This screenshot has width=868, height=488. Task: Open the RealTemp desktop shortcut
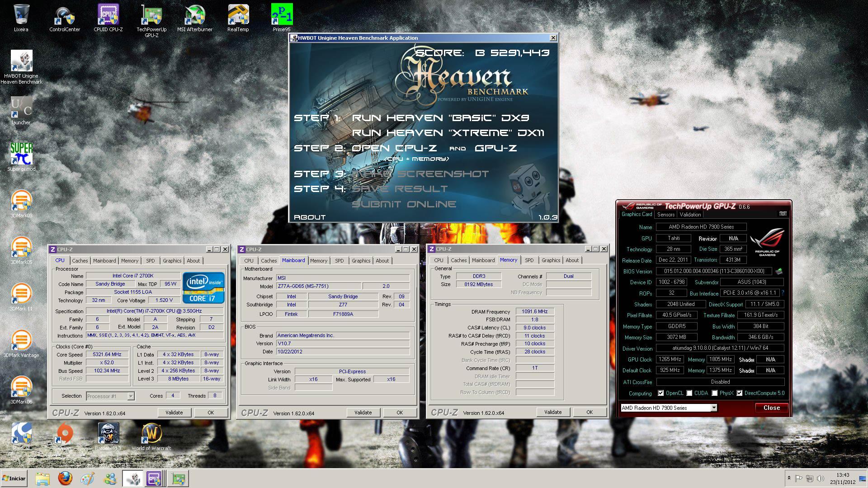[238, 18]
